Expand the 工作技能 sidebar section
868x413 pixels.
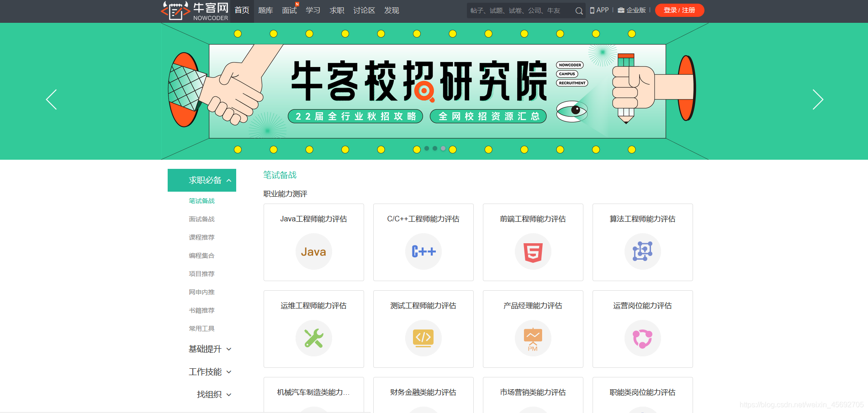coord(210,372)
